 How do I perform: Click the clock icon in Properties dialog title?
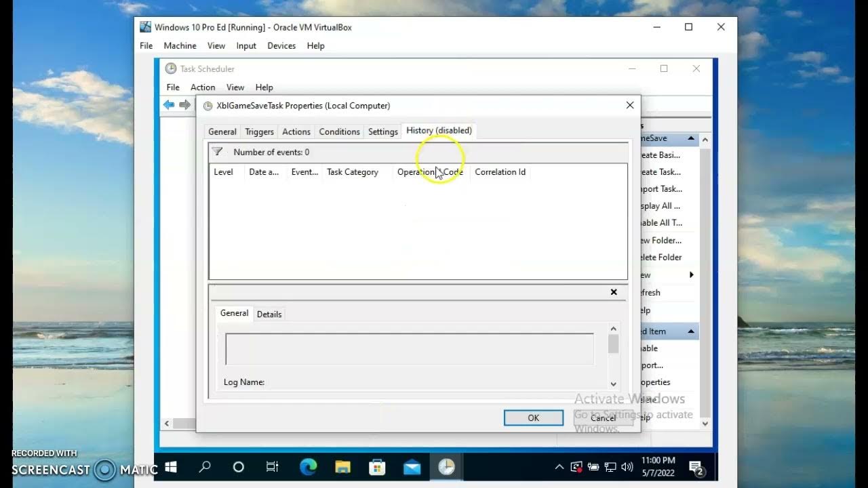click(208, 106)
